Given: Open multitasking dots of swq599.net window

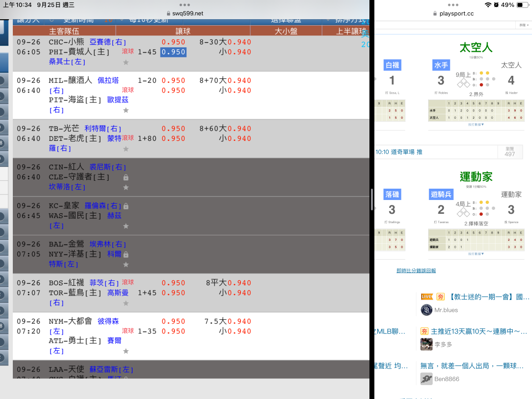Looking at the screenshot, I should (185, 5).
